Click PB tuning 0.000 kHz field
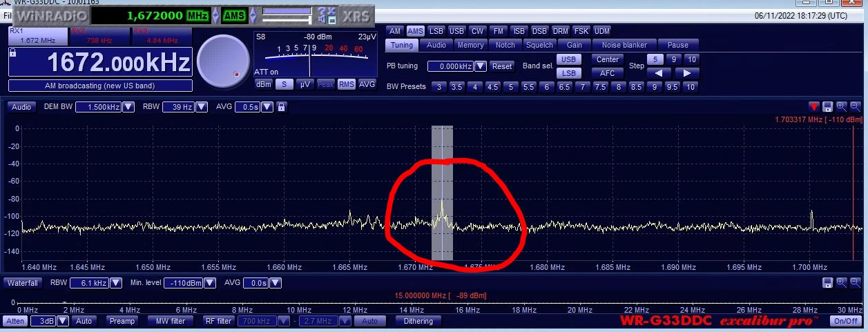The height and width of the screenshot is (332, 868). [x=450, y=66]
